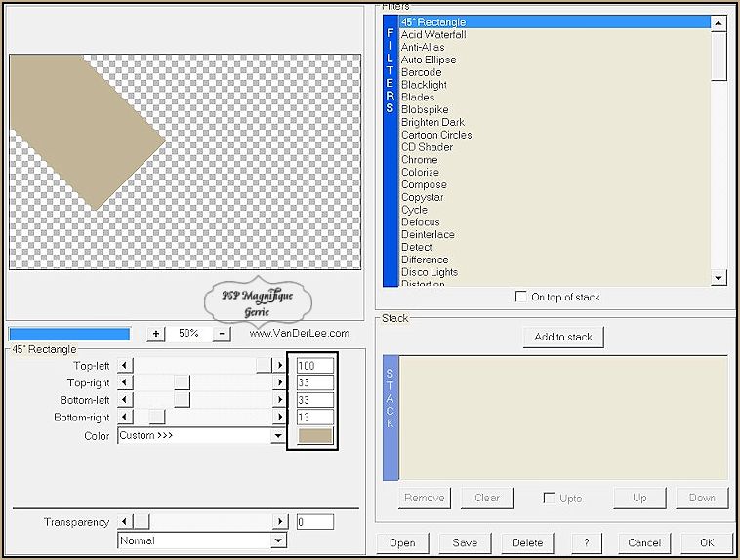Image resolution: width=740 pixels, height=560 pixels.
Task: Click the Top-left value field
Action: pos(314,366)
